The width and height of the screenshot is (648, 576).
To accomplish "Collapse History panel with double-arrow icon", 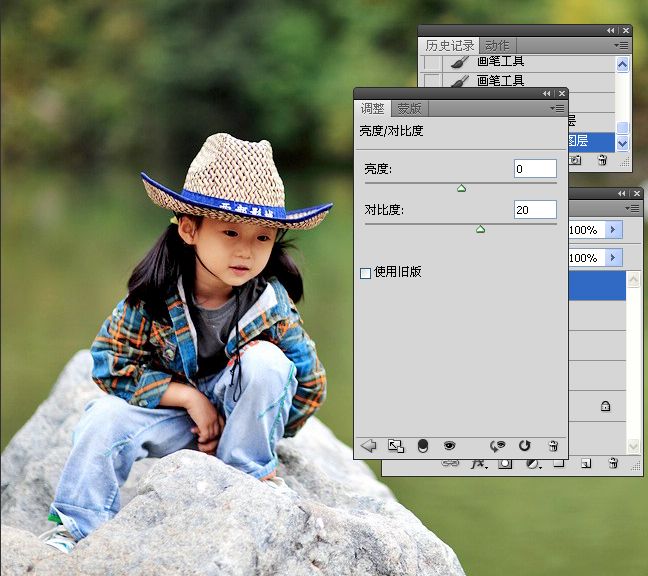I will (x=610, y=31).
